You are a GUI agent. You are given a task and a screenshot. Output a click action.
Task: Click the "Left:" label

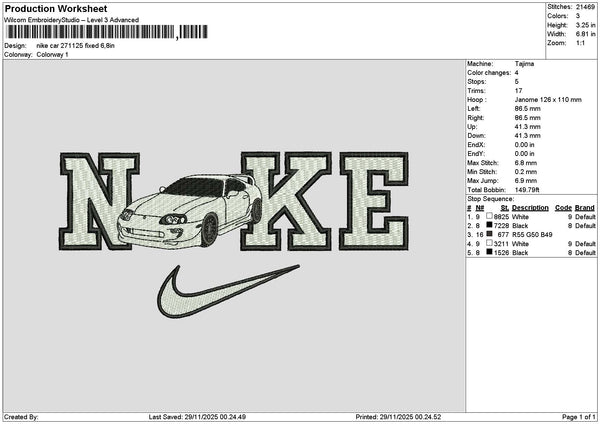[473, 109]
